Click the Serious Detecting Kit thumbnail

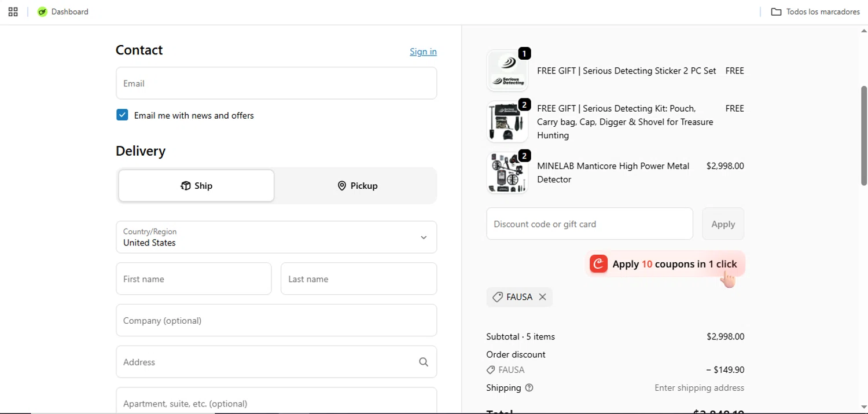[x=507, y=122]
